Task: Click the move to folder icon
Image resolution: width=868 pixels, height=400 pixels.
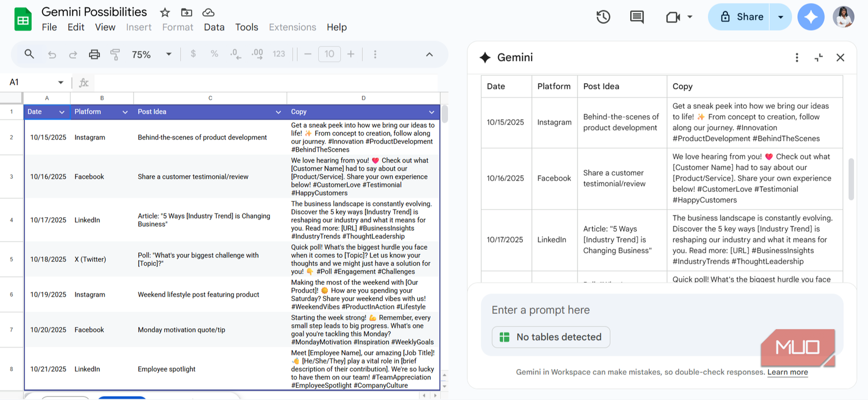Action: pos(186,13)
